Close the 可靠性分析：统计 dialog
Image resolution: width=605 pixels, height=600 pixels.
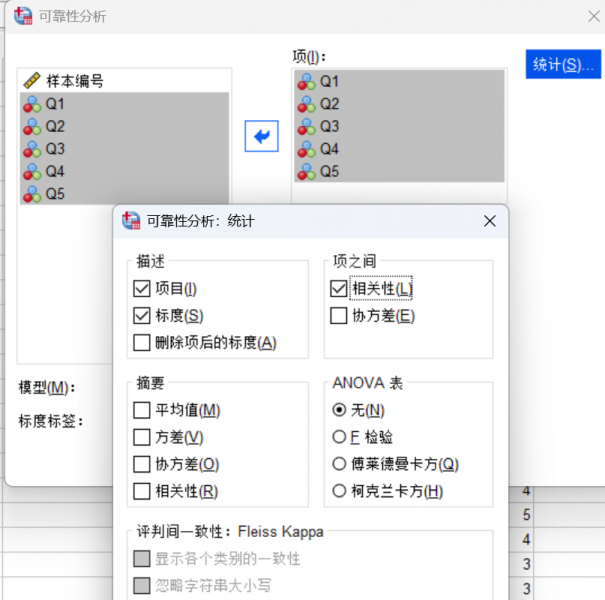click(x=490, y=221)
